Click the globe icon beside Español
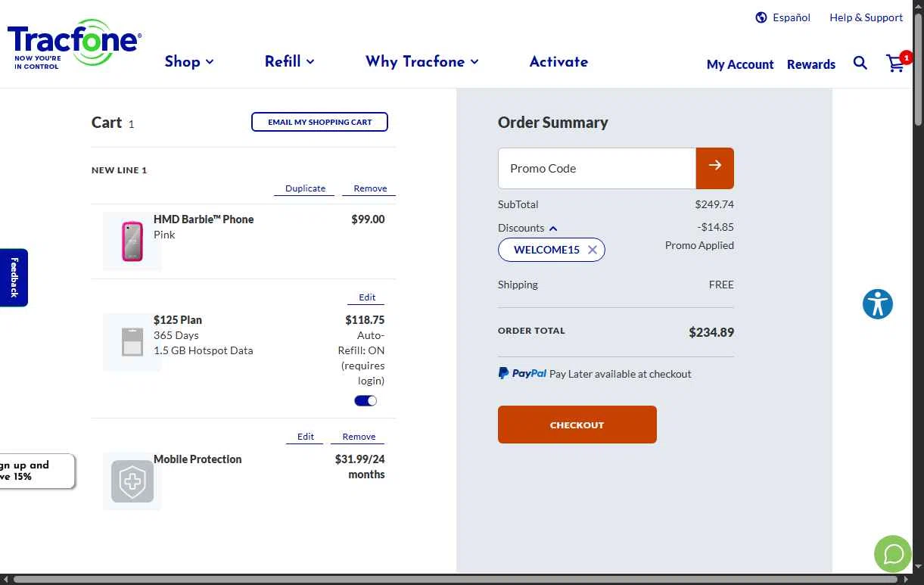This screenshot has height=585, width=924. [x=761, y=17]
